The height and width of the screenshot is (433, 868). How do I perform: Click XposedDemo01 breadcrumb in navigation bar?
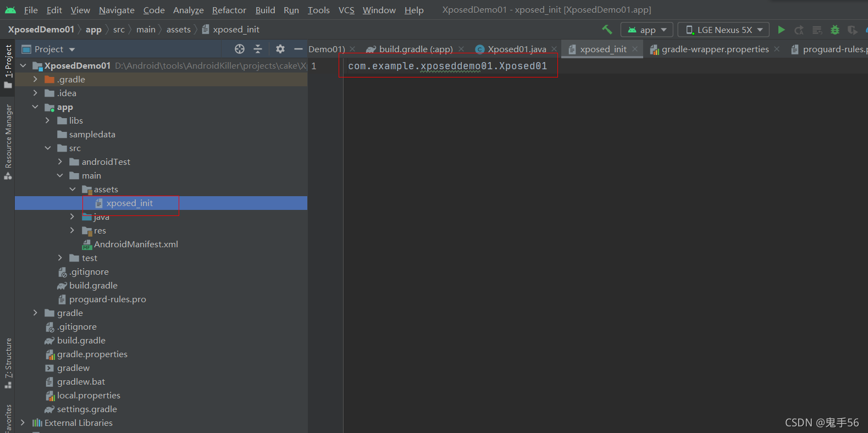click(x=41, y=30)
